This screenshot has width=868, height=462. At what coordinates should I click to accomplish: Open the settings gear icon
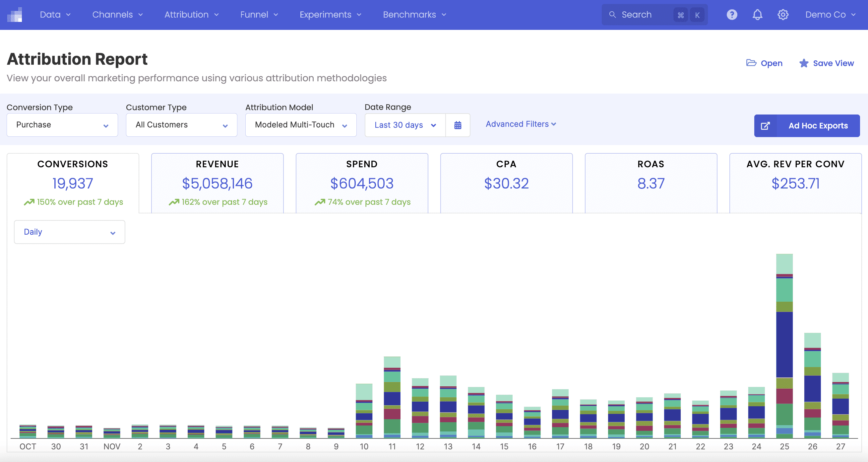(783, 15)
